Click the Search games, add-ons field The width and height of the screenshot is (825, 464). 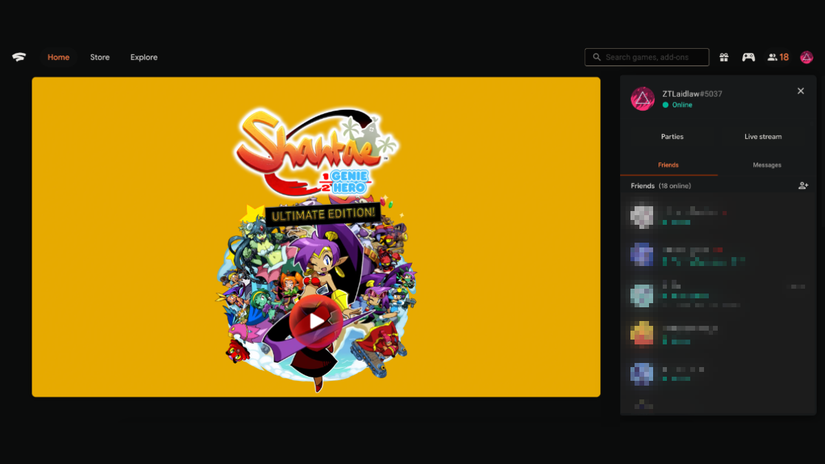[x=647, y=57]
